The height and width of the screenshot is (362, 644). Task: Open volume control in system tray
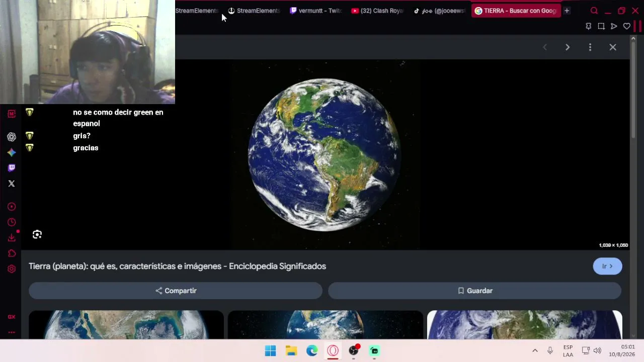click(x=597, y=351)
